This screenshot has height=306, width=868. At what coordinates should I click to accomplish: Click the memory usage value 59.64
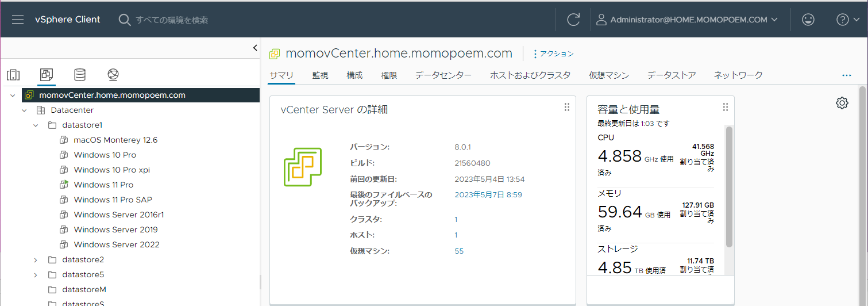click(x=620, y=212)
